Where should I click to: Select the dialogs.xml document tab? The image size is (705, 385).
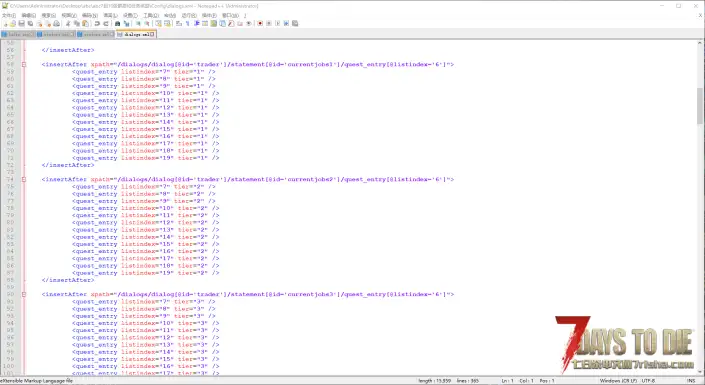(136, 34)
